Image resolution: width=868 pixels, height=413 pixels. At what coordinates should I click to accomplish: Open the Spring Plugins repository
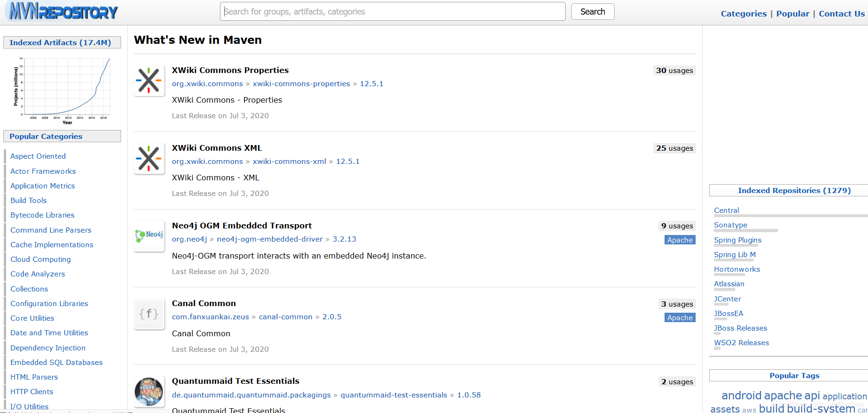pos(738,240)
